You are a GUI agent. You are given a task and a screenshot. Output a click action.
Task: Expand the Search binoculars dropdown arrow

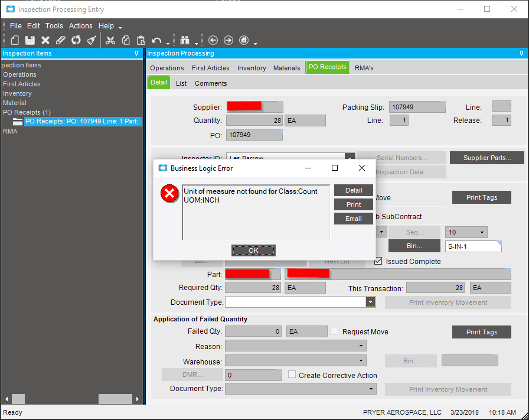point(196,44)
